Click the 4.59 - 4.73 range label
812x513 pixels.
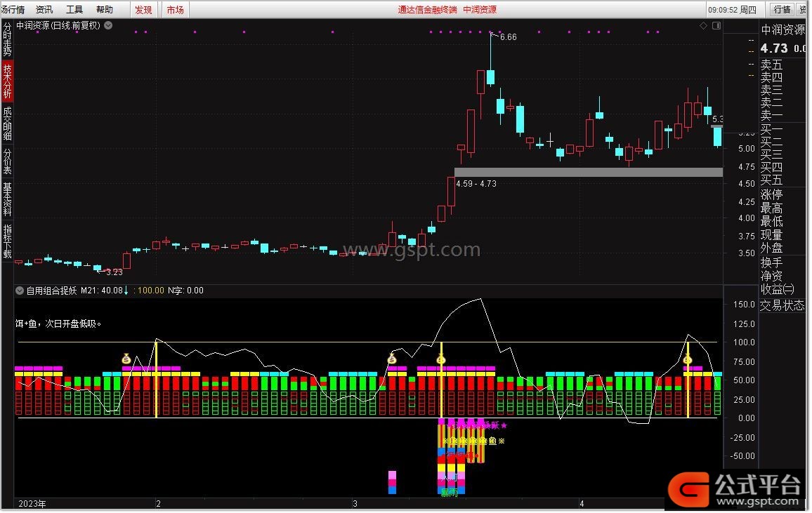(476, 184)
